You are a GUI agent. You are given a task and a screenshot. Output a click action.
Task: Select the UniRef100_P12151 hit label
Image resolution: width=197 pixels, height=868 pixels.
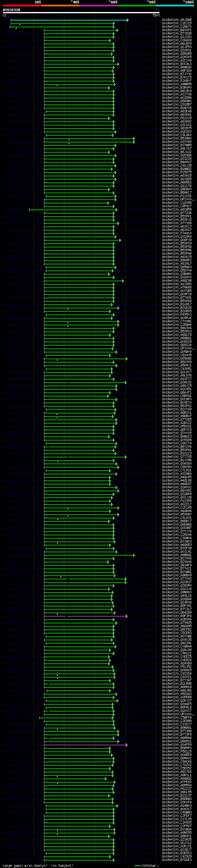[x=177, y=196]
